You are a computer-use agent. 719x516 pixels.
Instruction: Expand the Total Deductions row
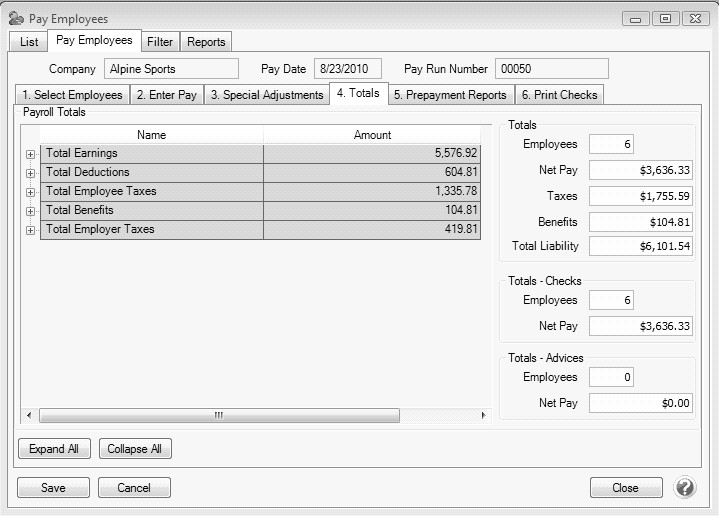click(30, 173)
